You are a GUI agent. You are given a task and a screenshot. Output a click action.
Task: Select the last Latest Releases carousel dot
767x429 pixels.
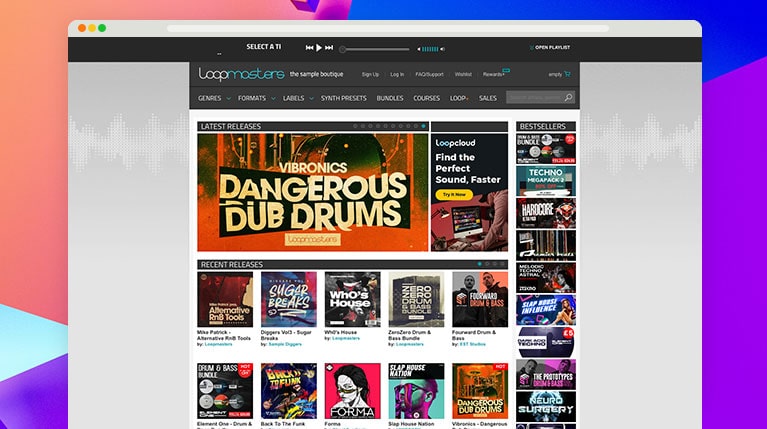tap(424, 126)
